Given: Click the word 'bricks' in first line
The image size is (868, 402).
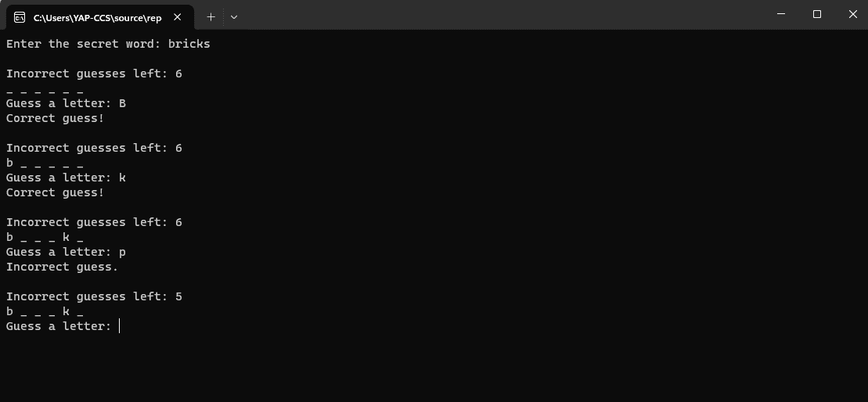Looking at the screenshot, I should point(189,44).
